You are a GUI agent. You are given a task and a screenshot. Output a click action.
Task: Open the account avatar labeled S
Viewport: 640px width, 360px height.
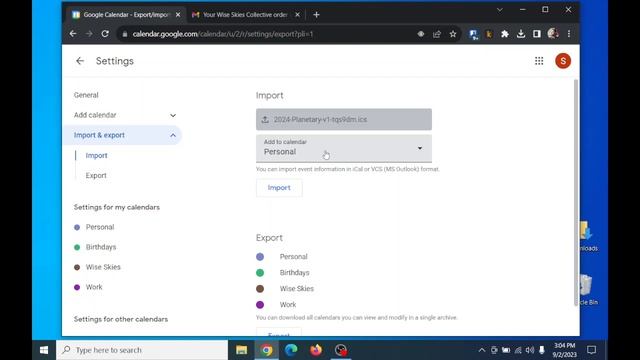pyautogui.click(x=563, y=61)
